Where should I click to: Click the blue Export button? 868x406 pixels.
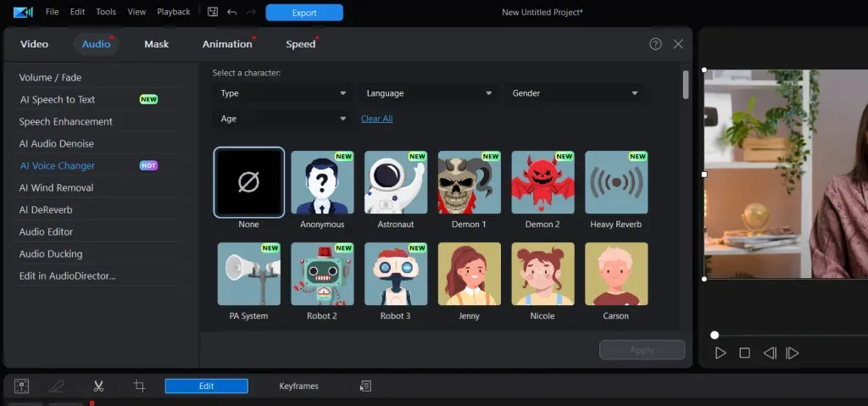point(304,13)
